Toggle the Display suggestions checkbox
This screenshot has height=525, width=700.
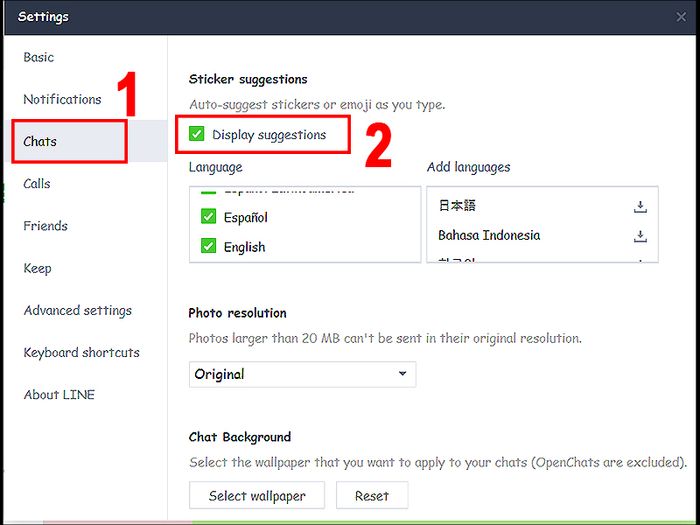point(197,135)
